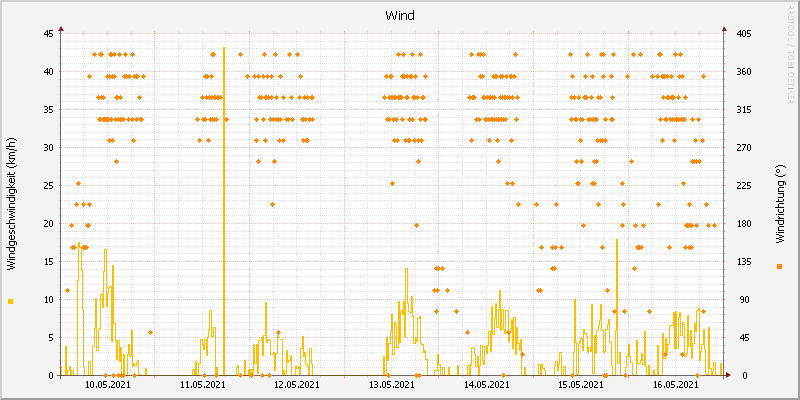
Task: Click the 11.05.2021 date label
Action: coord(202,384)
